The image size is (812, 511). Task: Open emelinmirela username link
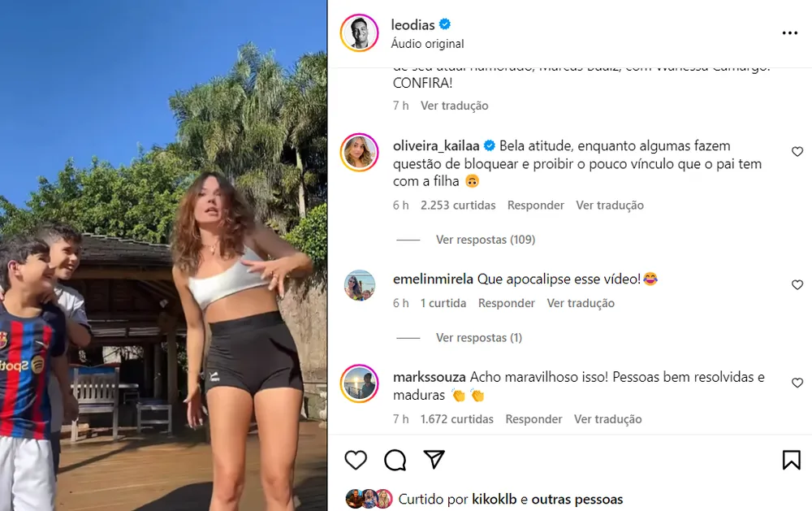click(433, 279)
